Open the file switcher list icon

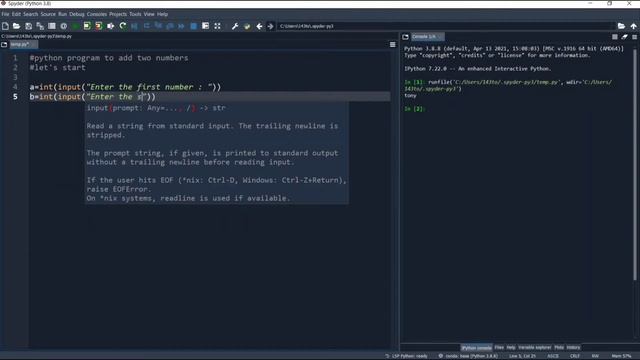[x=52, y=26]
